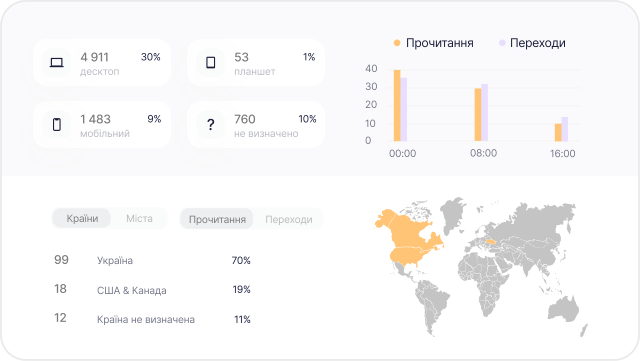Click the orange Прочитання legend dot

[397, 43]
